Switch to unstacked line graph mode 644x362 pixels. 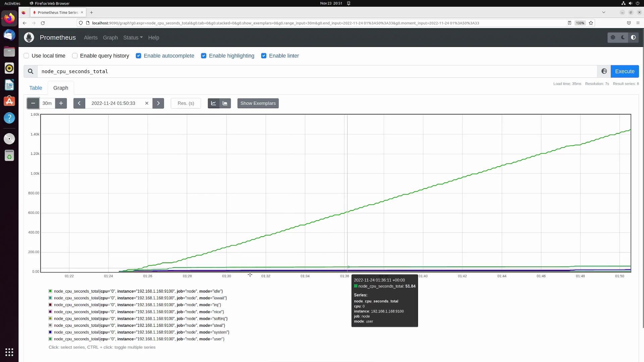tap(213, 103)
